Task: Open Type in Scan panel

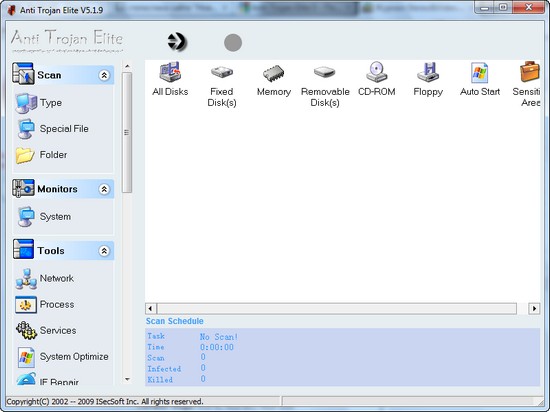Action: (39, 103)
